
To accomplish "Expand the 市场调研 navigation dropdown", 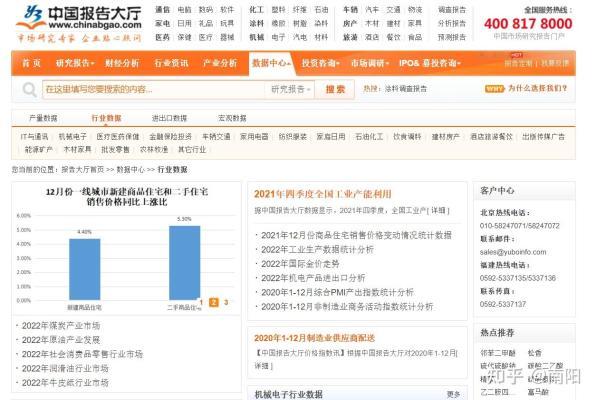I will (x=369, y=63).
